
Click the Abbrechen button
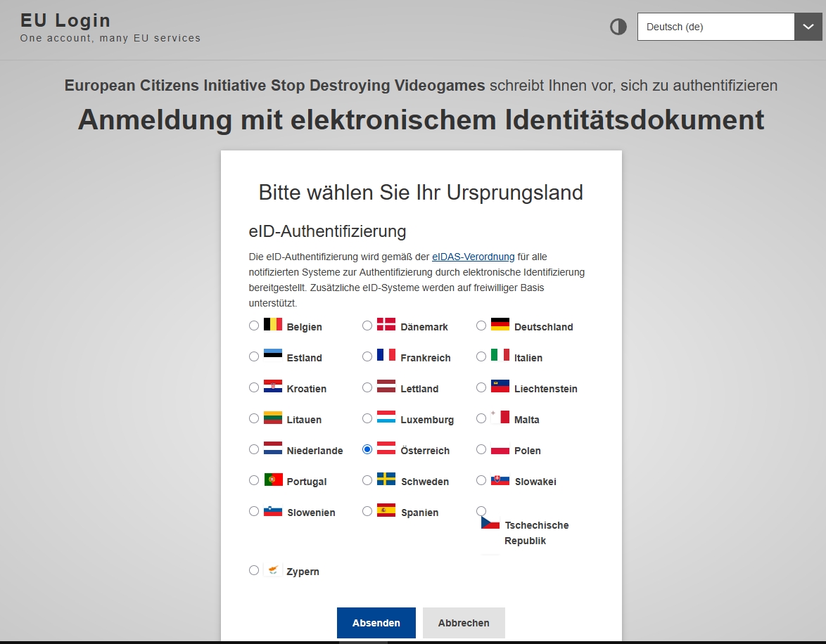[464, 623]
